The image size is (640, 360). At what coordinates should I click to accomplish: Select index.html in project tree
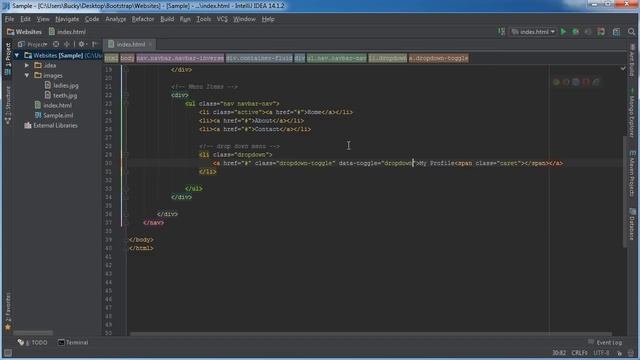(53, 105)
